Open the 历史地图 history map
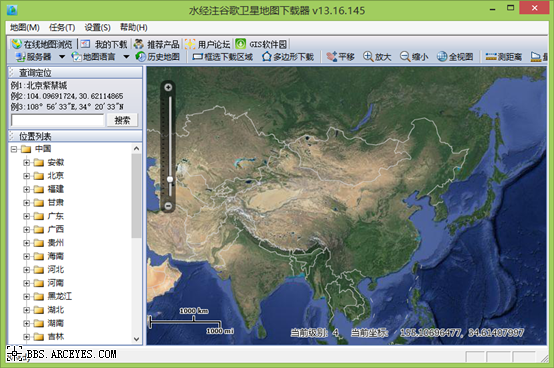Screen dimensions: 554x368 [158, 57]
